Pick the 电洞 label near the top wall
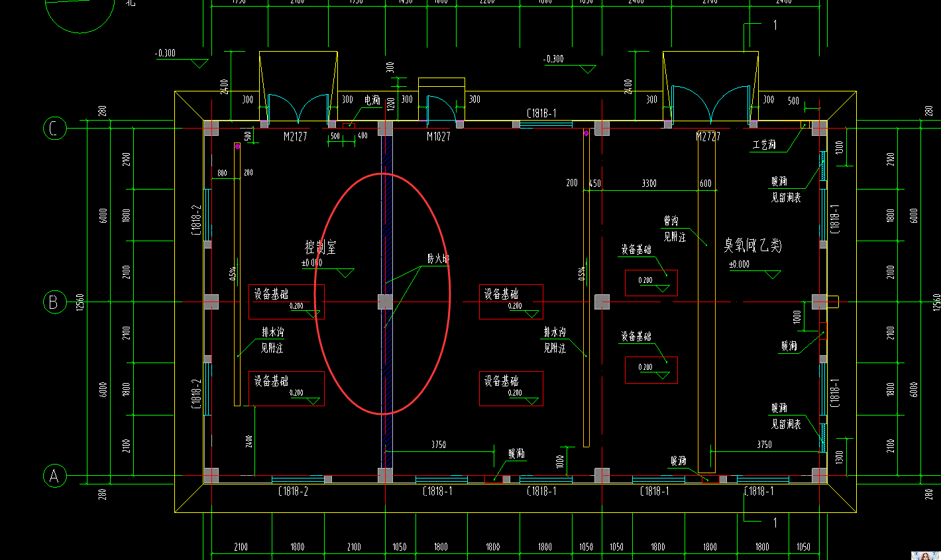Image resolution: width=941 pixels, height=560 pixels. [372, 100]
